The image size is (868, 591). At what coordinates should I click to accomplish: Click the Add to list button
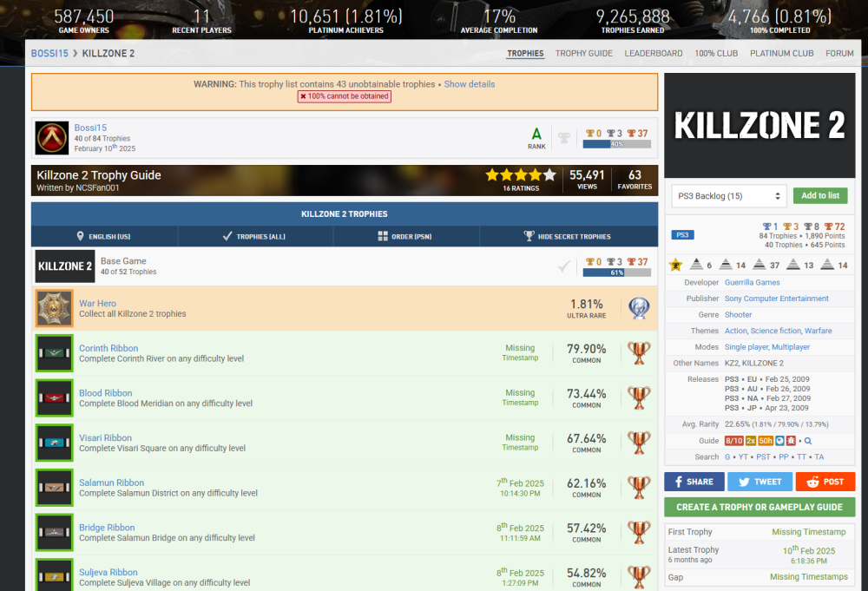819,196
